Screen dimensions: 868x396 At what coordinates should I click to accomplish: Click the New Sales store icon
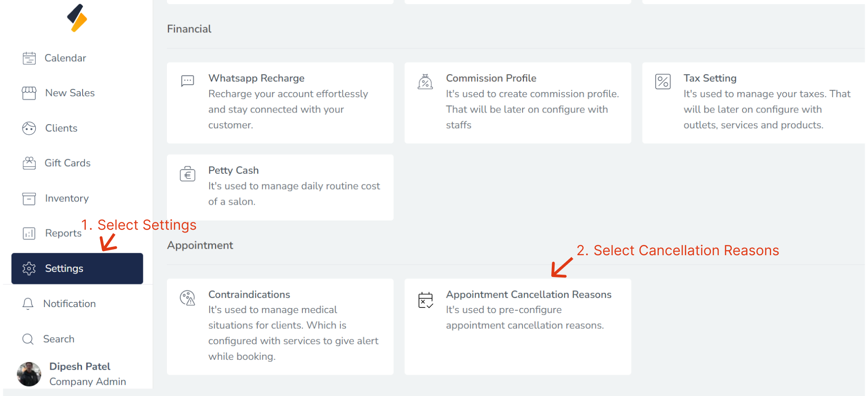[x=29, y=93]
